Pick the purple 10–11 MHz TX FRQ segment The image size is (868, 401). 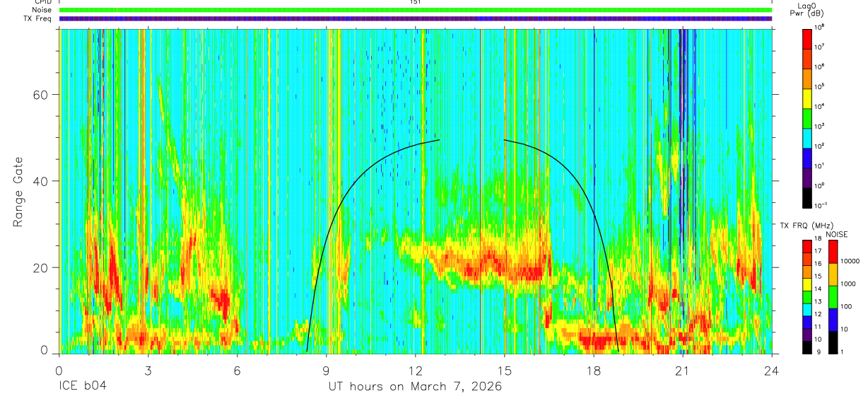tap(807, 335)
